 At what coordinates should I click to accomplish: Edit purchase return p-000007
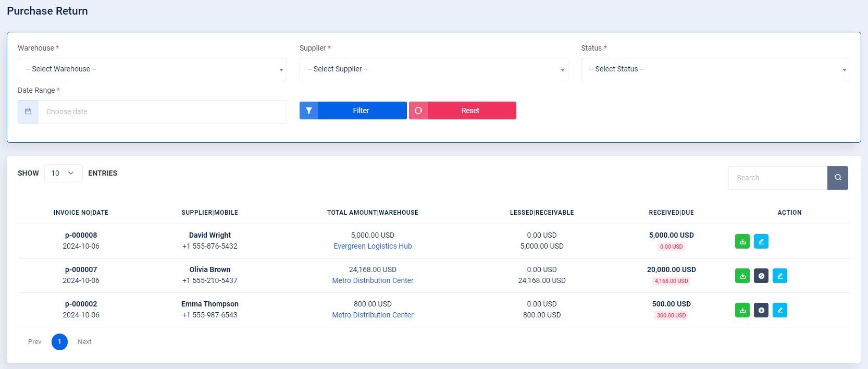(779, 276)
